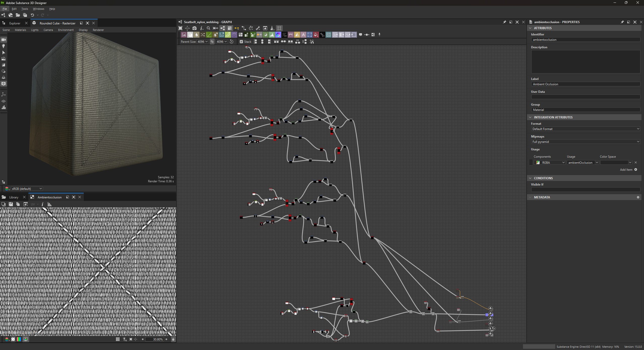Image resolution: width=644 pixels, height=350 pixels.
Task: Open the Windows menu
Action: point(38,9)
